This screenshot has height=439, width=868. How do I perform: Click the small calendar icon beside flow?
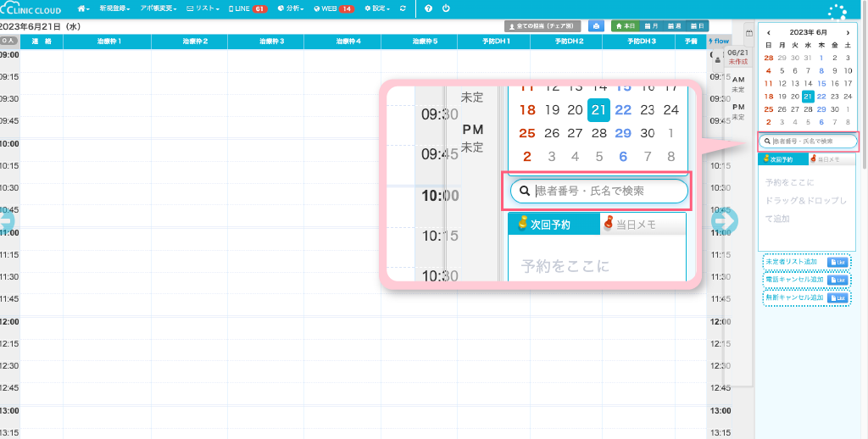[748, 34]
